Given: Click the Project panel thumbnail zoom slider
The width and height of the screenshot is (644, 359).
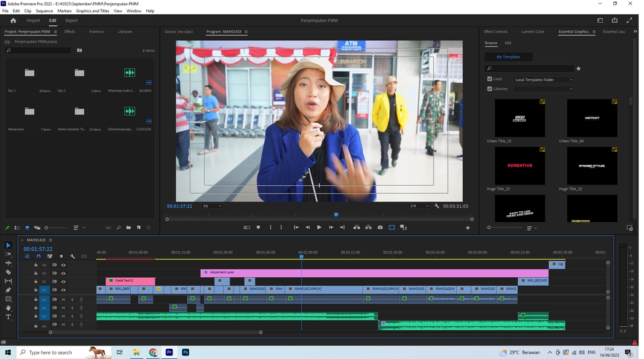Looking at the screenshot, I should 56,227.
